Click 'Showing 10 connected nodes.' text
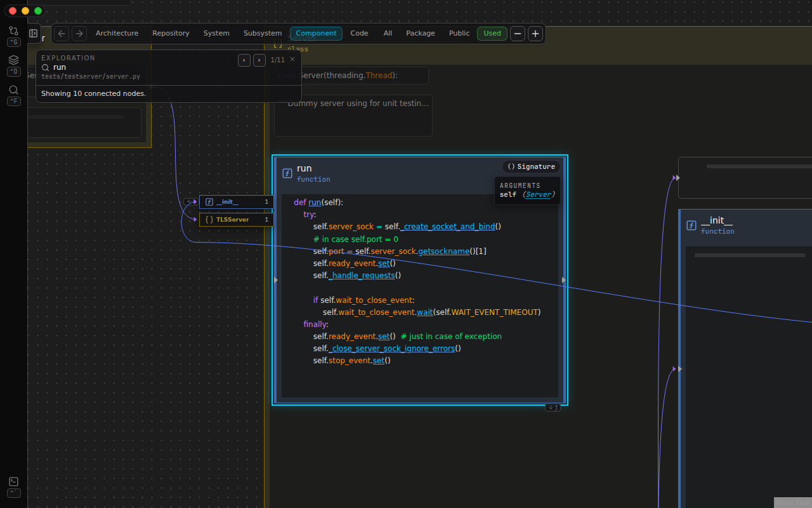 [x=94, y=93]
